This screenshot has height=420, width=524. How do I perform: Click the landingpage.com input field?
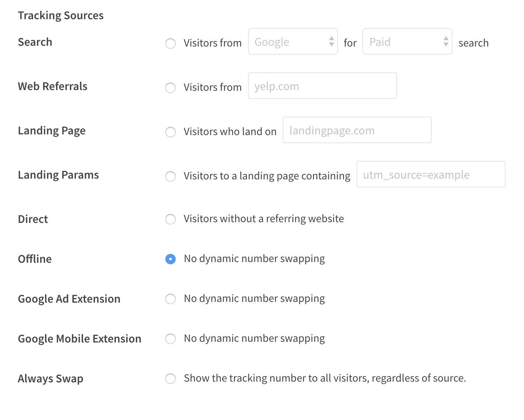357,130
